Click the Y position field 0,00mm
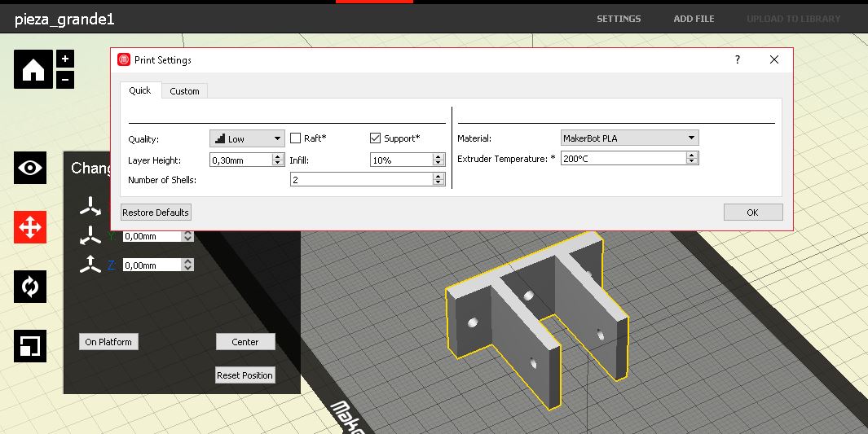Viewport: 868px width, 434px height. (152, 236)
